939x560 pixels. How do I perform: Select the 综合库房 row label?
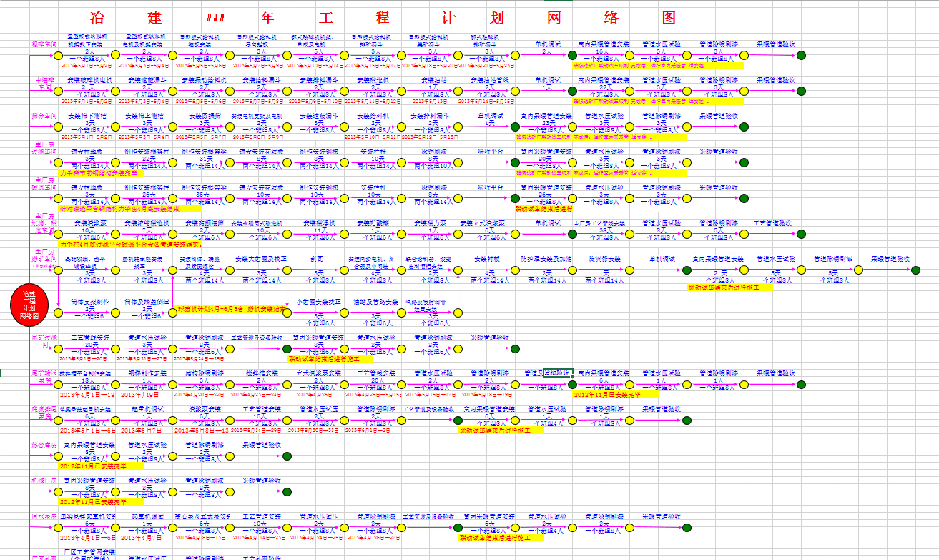(44, 445)
